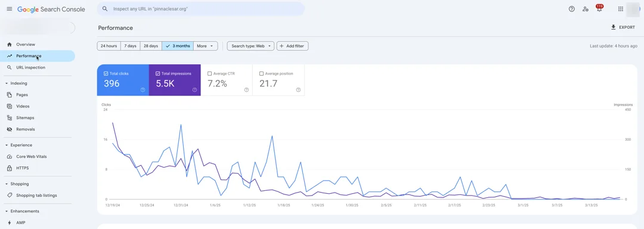Open the hamburger main menu icon
Viewport: 644px width, 229px height.
click(x=10, y=9)
